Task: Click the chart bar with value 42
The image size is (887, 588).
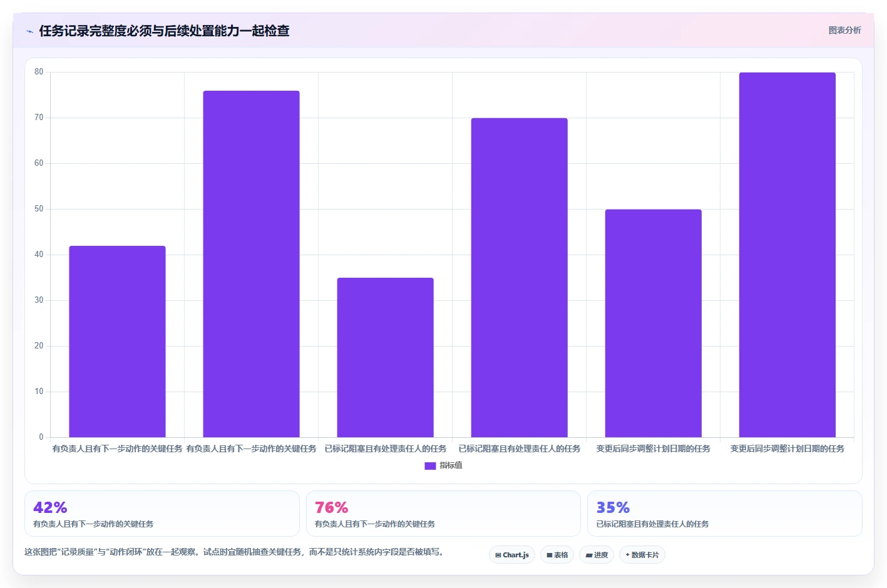Action: 117,342
